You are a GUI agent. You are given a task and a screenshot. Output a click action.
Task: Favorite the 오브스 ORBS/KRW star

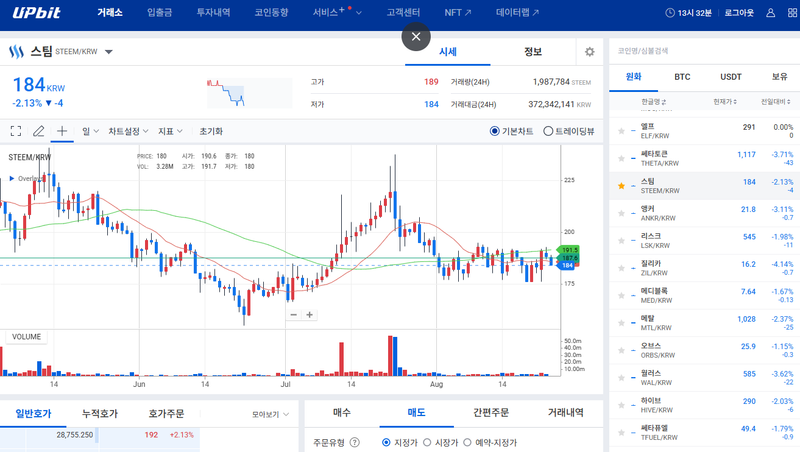tap(621, 350)
